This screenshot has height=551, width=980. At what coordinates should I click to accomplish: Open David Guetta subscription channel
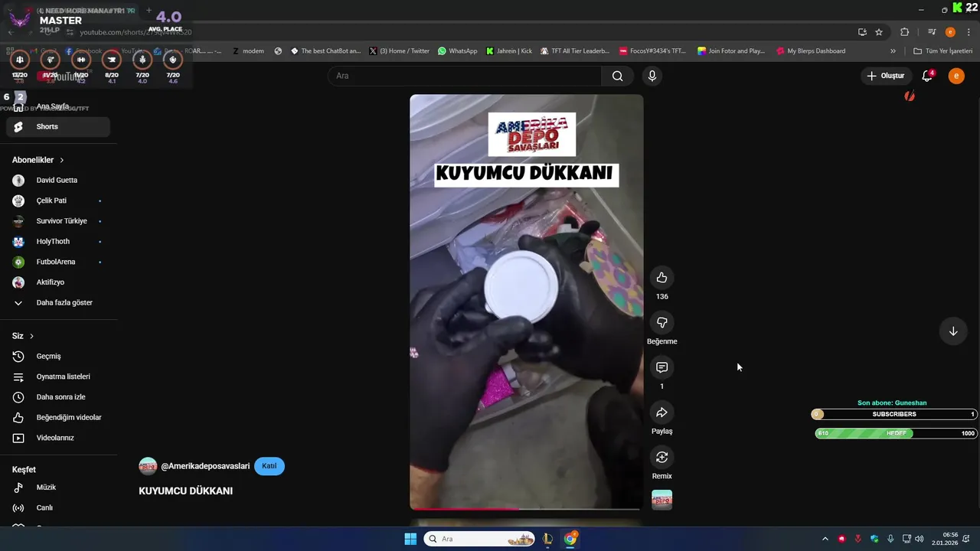click(x=58, y=180)
